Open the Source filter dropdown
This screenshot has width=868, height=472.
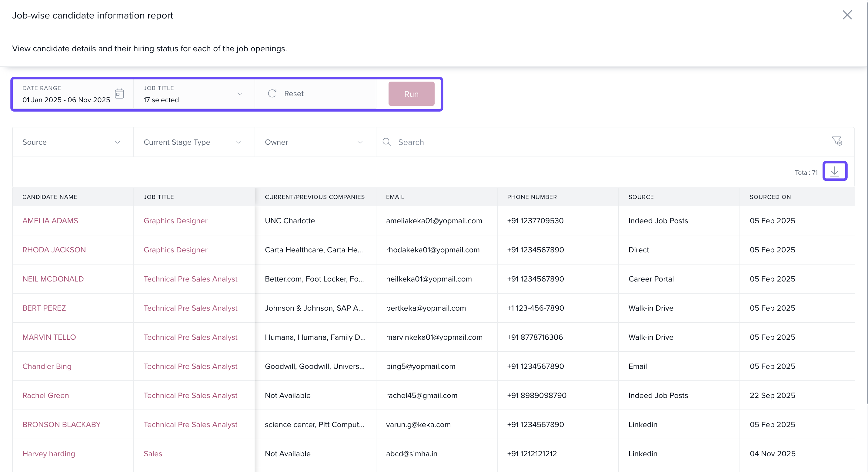pyautogui.click(x=72, y=142)
